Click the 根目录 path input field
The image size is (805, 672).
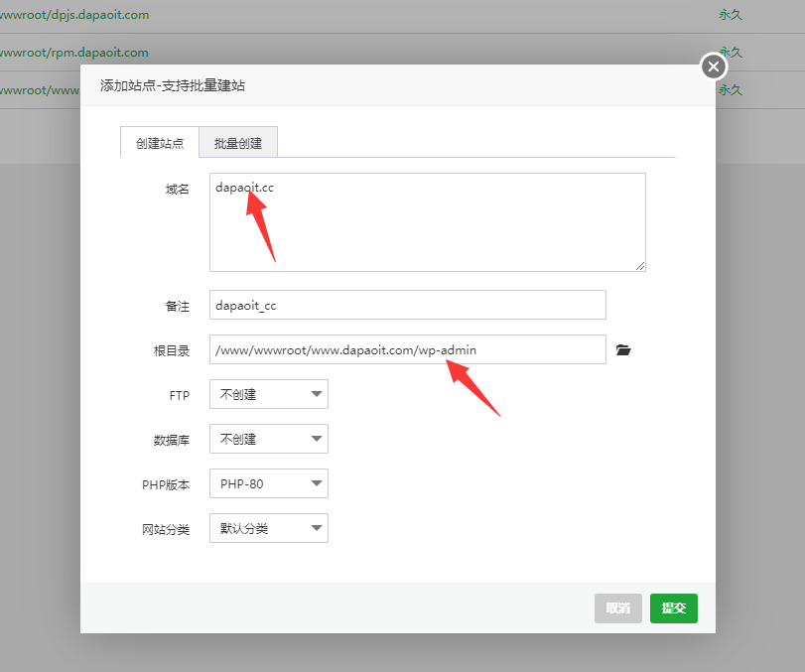(x=408, y=349)
